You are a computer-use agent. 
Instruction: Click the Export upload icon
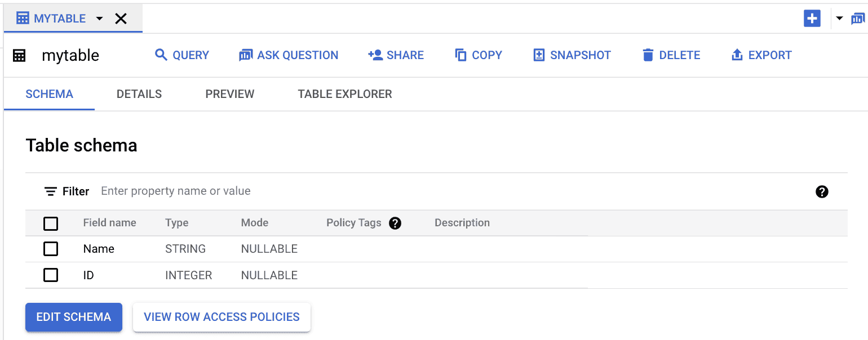click(x=737, y=55)
